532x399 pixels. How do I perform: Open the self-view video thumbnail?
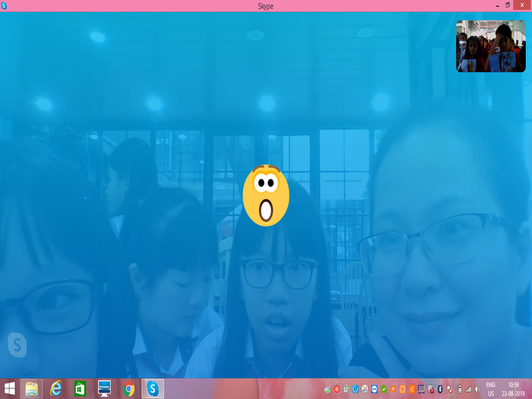point(491,46)
